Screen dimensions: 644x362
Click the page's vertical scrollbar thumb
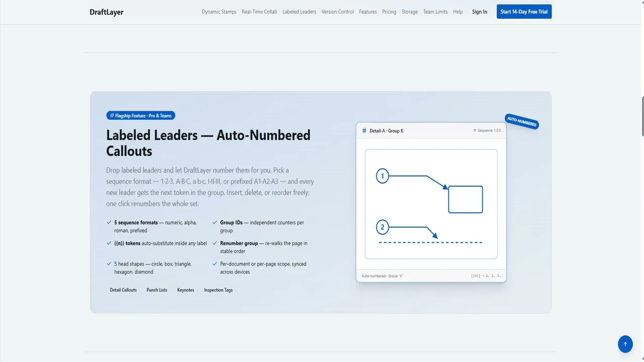(642, 116)
